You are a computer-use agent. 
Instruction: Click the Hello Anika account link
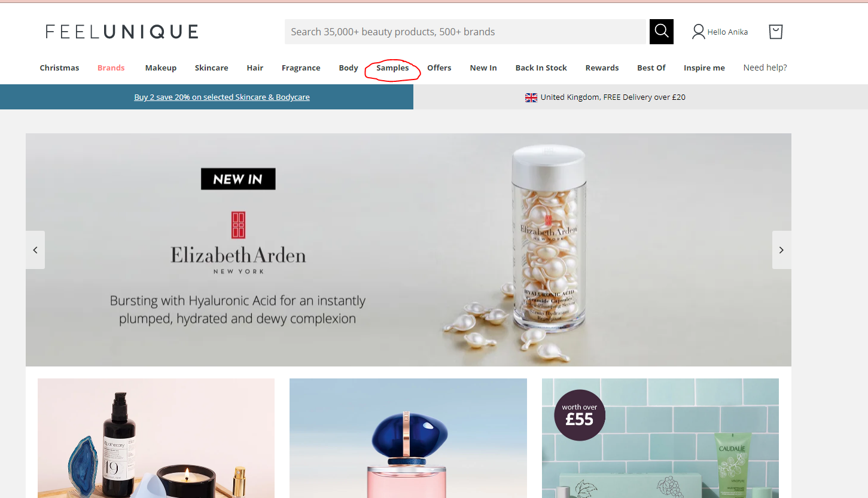click(x=727, y=32)
